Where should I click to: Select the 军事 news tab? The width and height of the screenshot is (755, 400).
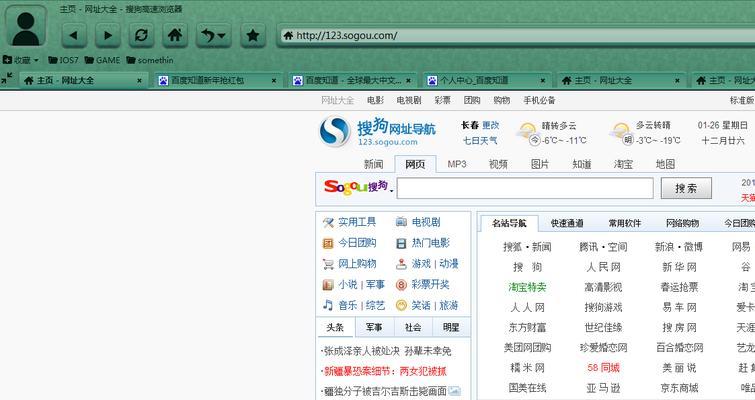374,327
